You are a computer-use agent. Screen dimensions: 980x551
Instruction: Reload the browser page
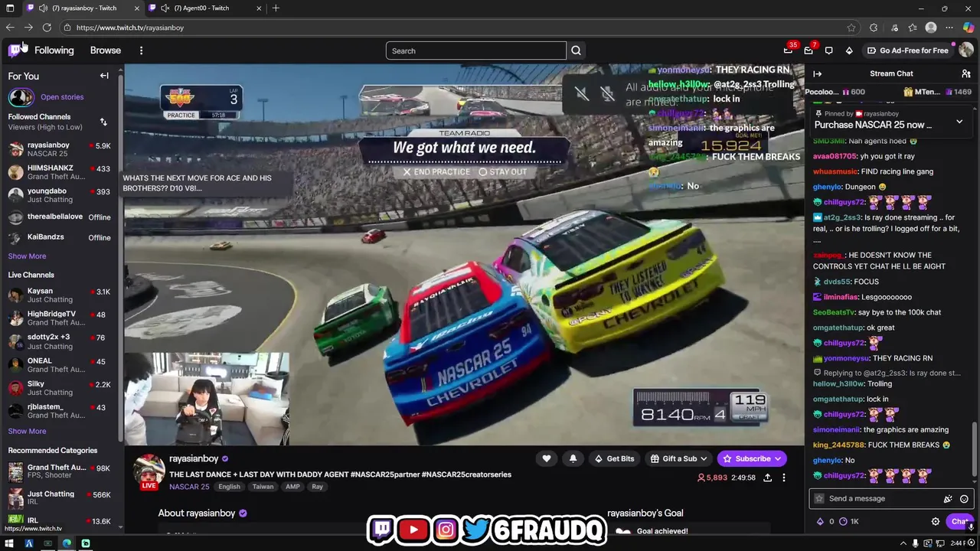47,28
